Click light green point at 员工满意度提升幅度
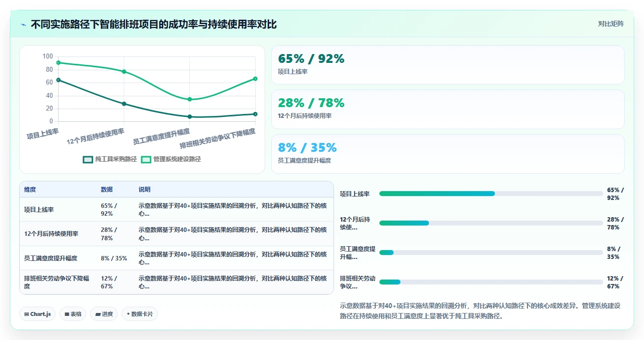Viewport: 644px width, 340px height. click(x=189, y=99)
